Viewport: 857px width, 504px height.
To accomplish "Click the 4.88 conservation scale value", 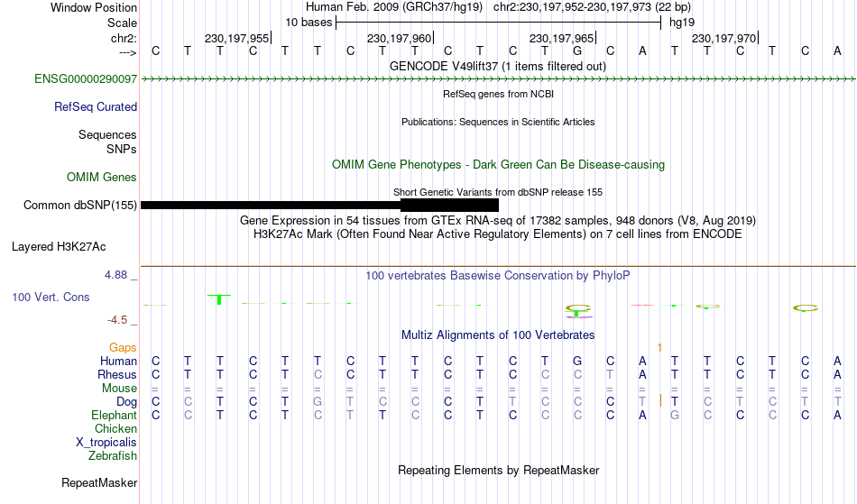I will 115,275.
